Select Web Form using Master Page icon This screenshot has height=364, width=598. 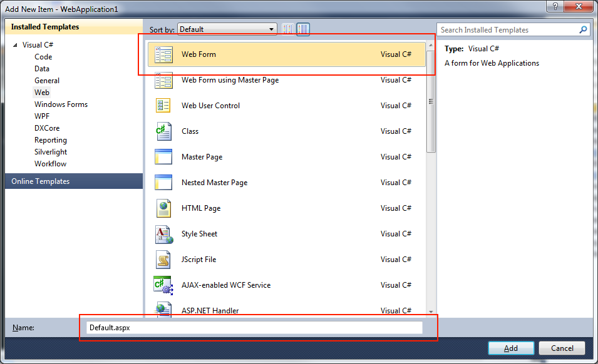coord(163,80)
